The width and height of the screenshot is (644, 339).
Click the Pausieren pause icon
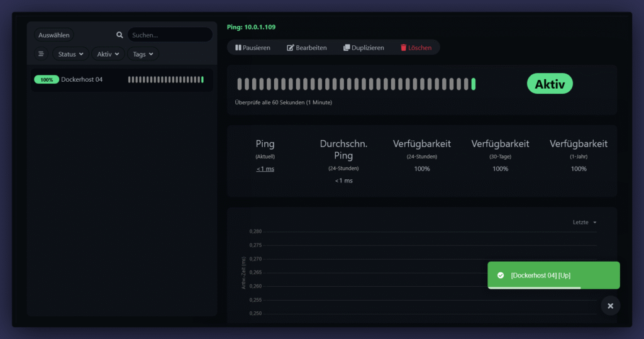[x=238, y=48]
